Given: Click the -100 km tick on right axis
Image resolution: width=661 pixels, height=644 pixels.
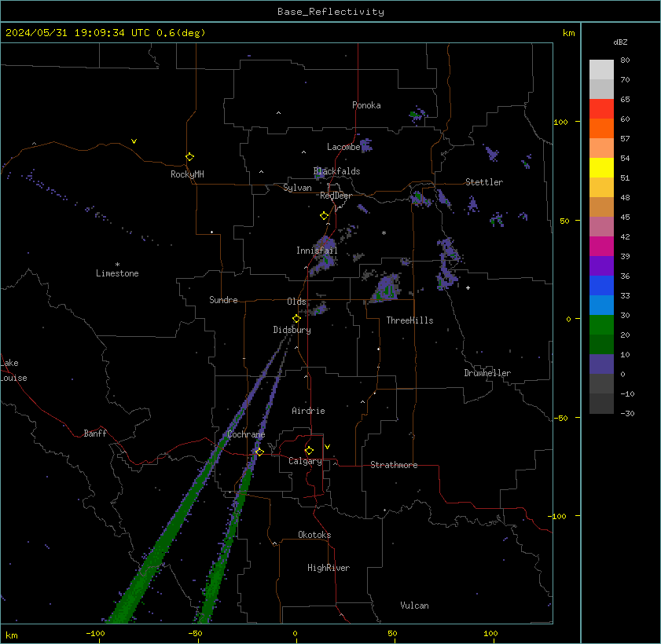Looking at the screenshot, I should [557, 517].
